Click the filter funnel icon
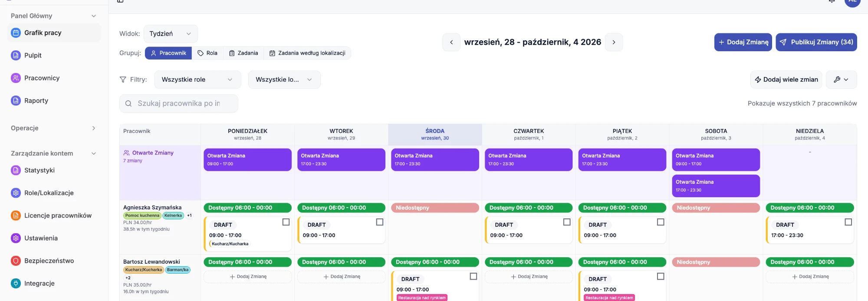Screen dimensions: 868x301 click(x=123, y=79)
